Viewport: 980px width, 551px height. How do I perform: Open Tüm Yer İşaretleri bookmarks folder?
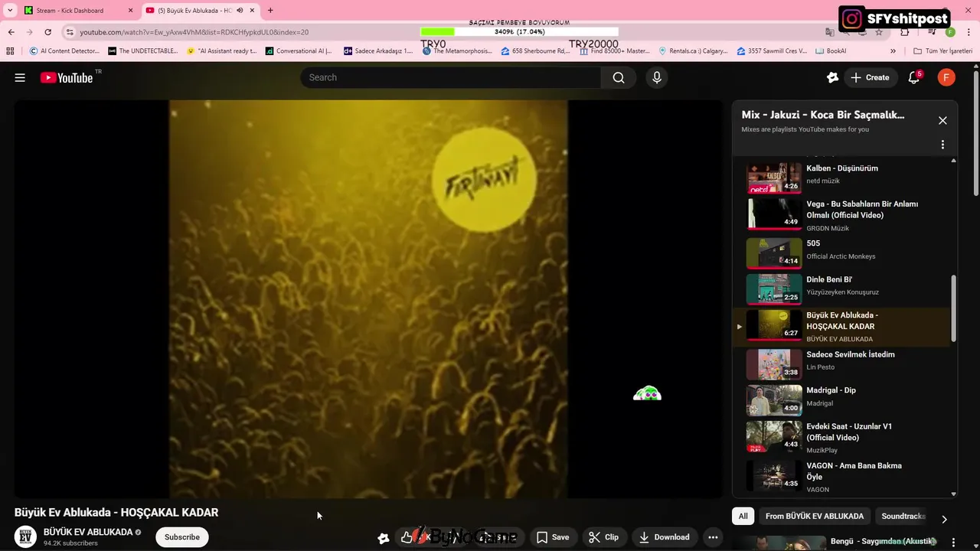[942, 51]
